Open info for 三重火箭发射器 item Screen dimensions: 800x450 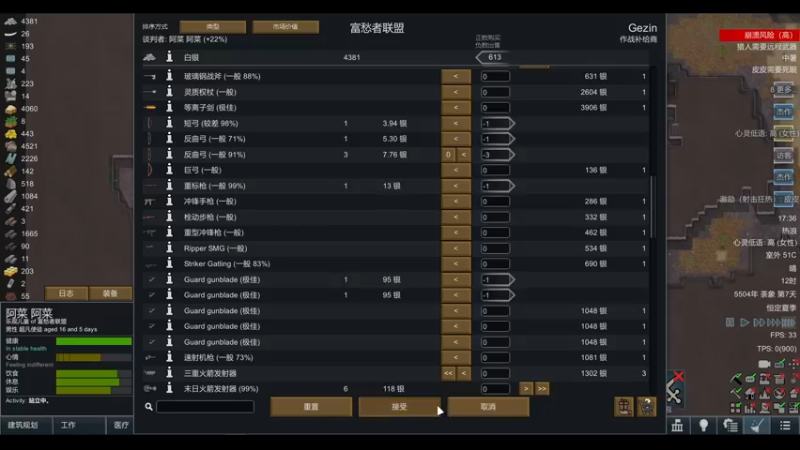point(169,373)
